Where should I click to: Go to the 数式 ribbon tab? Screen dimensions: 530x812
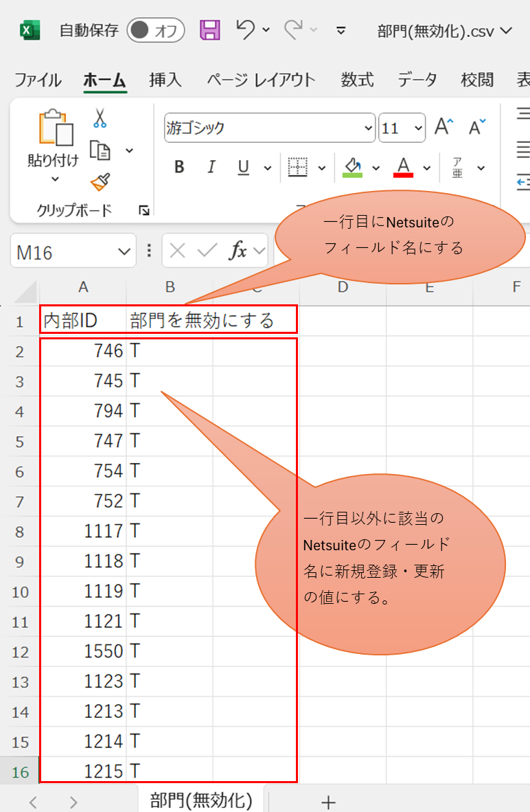pyautogui.click(x=356, y=80)
